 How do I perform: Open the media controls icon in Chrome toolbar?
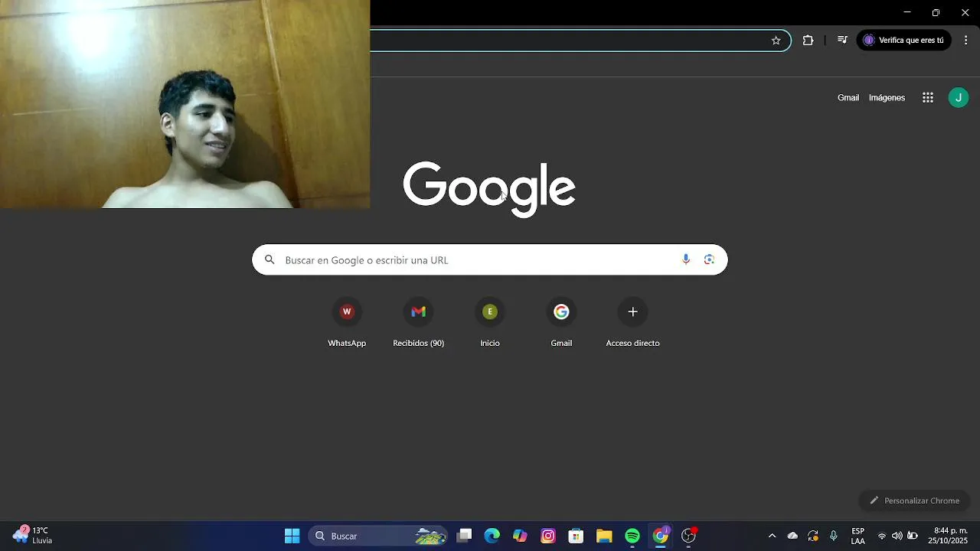pyautogui.click(x=841, y=41)
